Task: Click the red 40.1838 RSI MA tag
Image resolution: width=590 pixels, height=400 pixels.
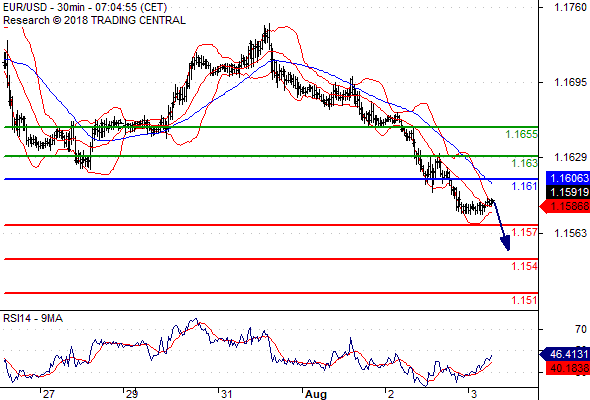Action: [568, 368]
